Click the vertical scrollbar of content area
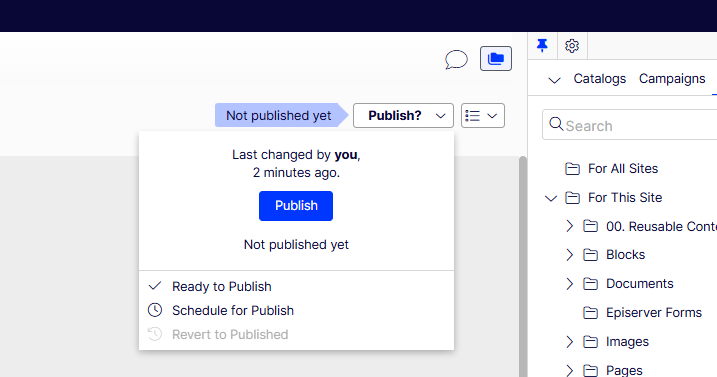717x377 pixels. pos(523,266)
